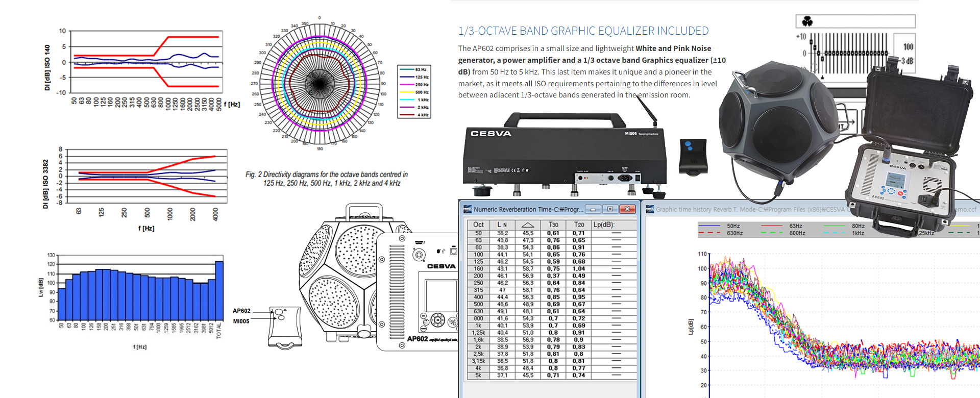
Task: Select the 1,6k octave row label
Action: (478, 339)
